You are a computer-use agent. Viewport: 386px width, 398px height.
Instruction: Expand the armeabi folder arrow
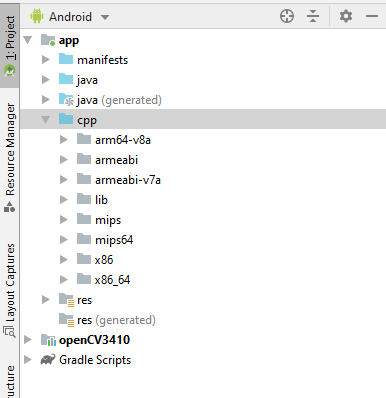(x=64, y=160)
